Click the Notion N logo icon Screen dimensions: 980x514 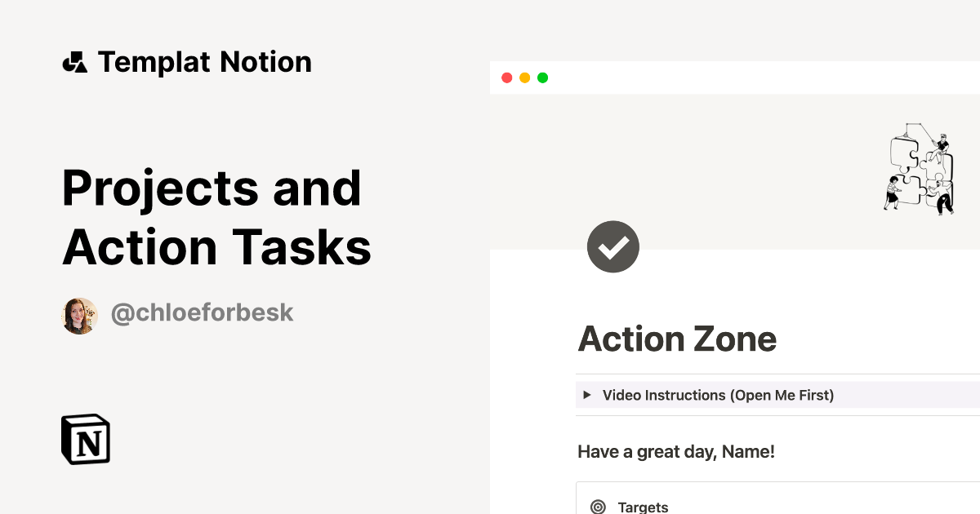point(85,439)
